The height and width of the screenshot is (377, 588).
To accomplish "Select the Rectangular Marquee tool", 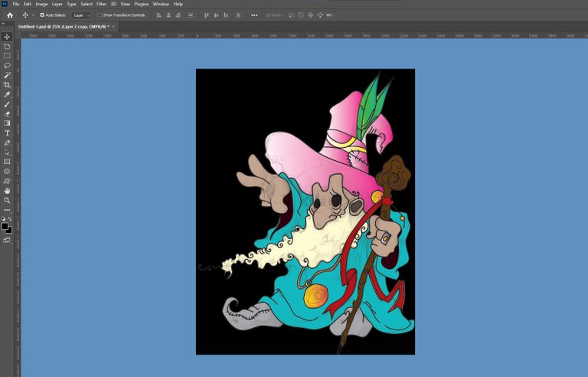I will tap(7, 56).
